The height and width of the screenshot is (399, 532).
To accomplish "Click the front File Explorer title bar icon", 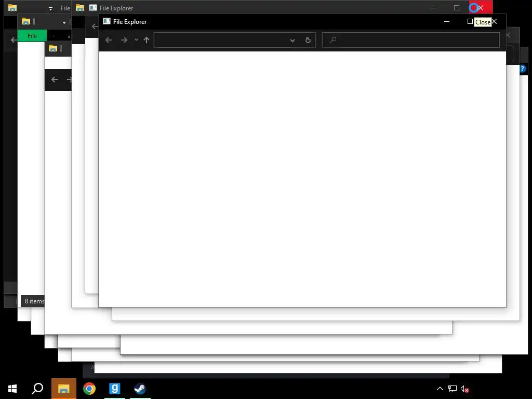I will 107,21.
